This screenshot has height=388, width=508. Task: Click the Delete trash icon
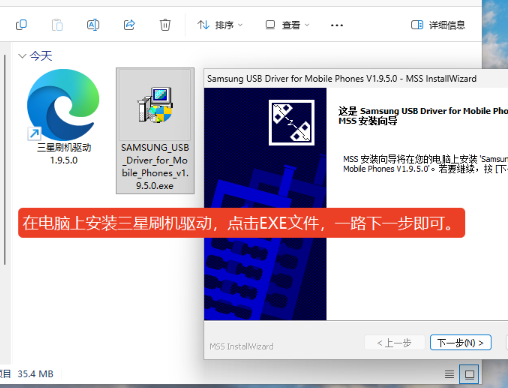[x=165, y=25]
